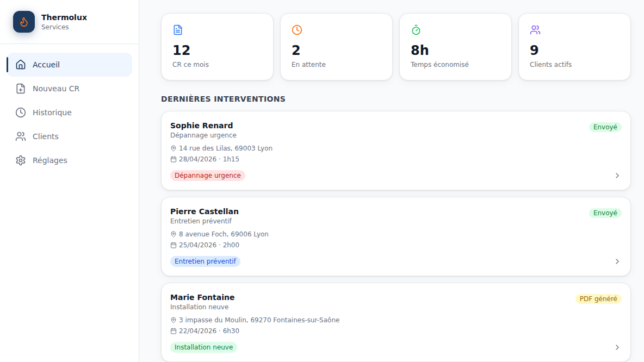The image size is (644, 362).
Task: Click the Entretien préventif blue tag
Action: pos(205,261)
